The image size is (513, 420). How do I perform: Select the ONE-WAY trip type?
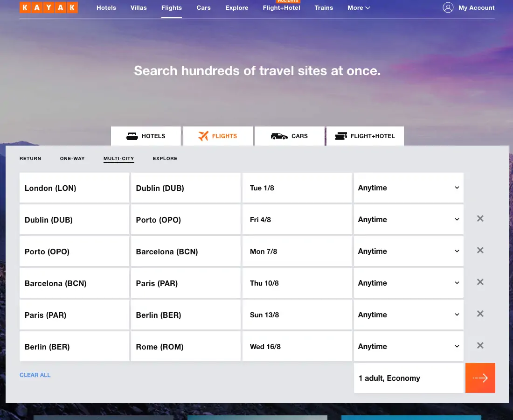point(72,159)
